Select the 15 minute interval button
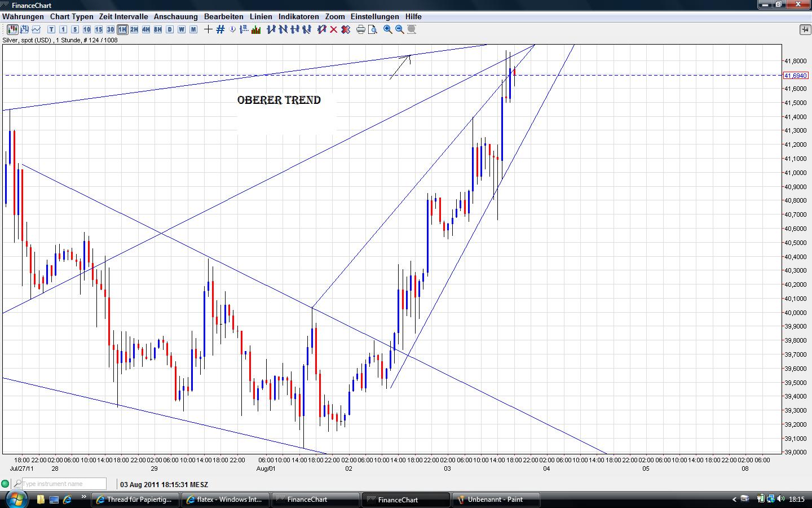Screen dimensions: 812x508 [99, 29]
